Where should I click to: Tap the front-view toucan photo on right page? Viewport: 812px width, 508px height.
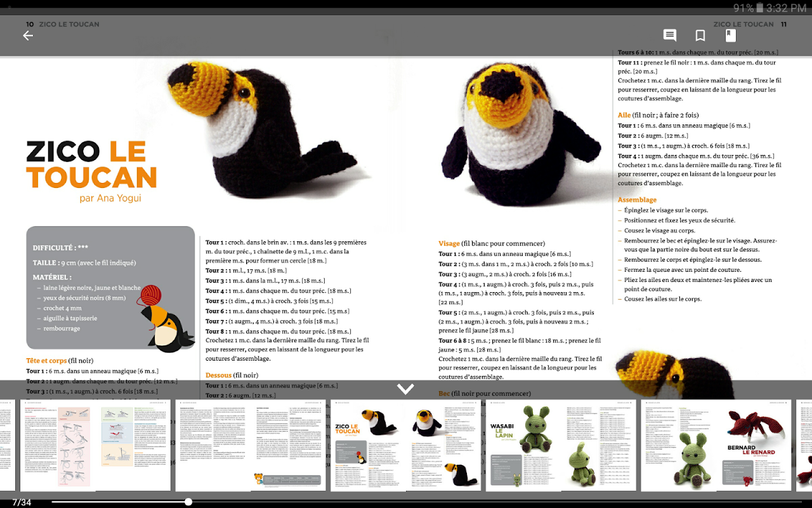pyautogui.click(x=520, y=133)
